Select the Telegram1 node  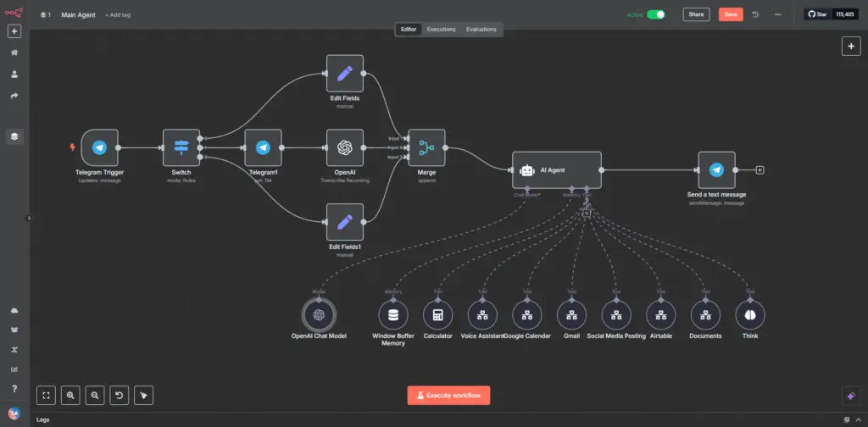click(x=263, y=147)
